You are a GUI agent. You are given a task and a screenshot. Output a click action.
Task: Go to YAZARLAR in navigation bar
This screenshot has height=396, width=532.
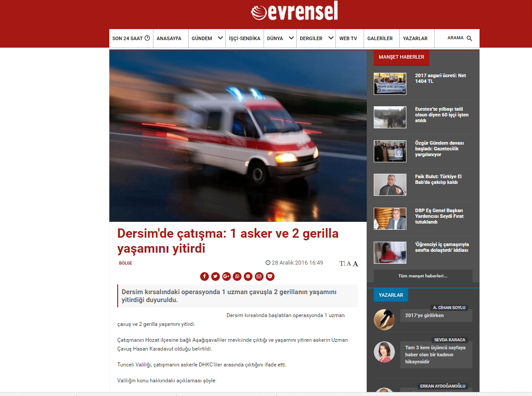(415, 38)
